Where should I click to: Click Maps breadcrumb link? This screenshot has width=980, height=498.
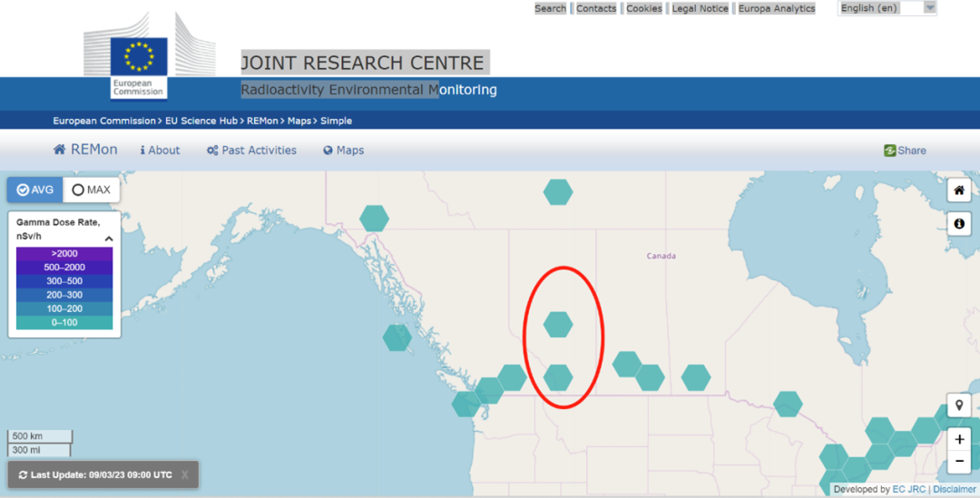point(299,121)
